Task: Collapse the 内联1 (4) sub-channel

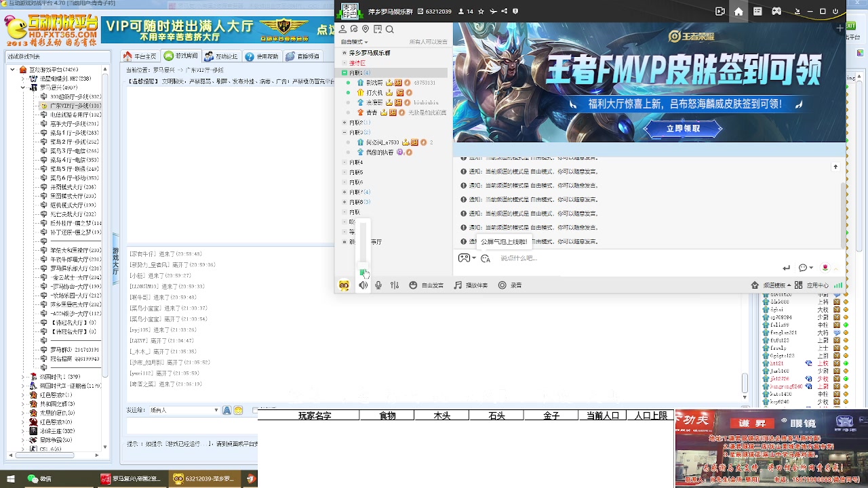Action: tap(344, 73)
